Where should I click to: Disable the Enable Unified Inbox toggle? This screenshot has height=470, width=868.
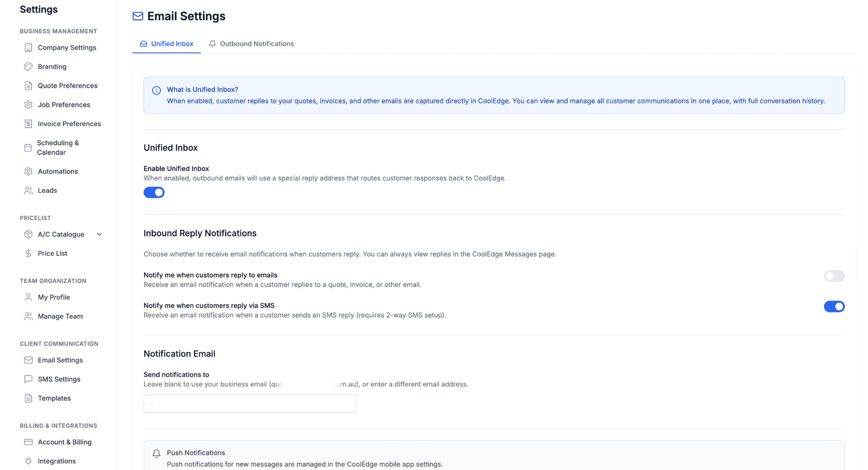154,192
